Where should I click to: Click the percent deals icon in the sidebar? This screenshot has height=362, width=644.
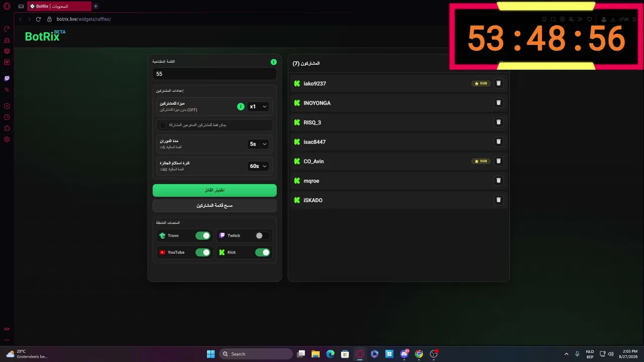click(x=7, y=89)
